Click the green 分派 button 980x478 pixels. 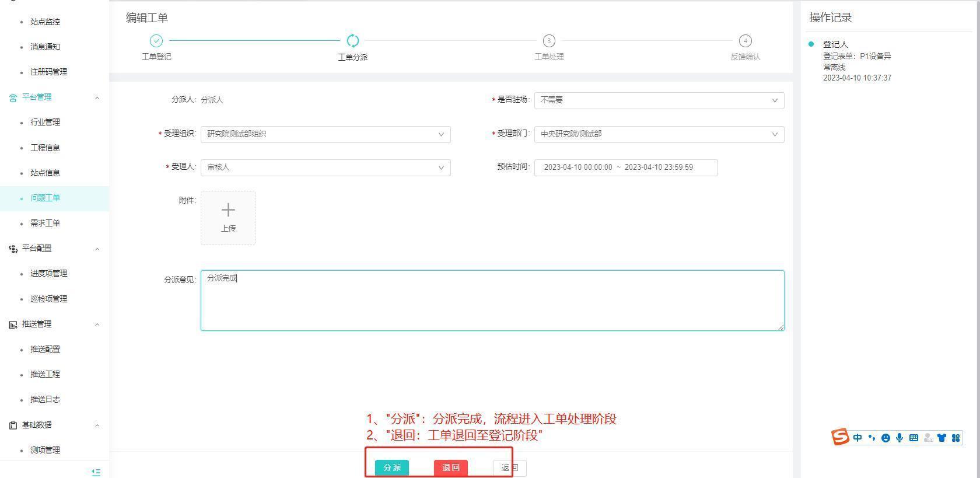(x=392, y=467)
